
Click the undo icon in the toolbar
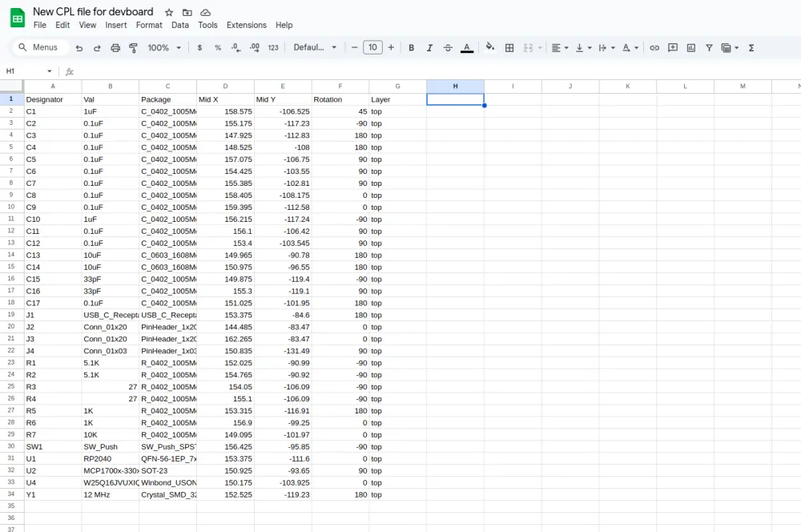pyautogui.click(x=78, y=48)
